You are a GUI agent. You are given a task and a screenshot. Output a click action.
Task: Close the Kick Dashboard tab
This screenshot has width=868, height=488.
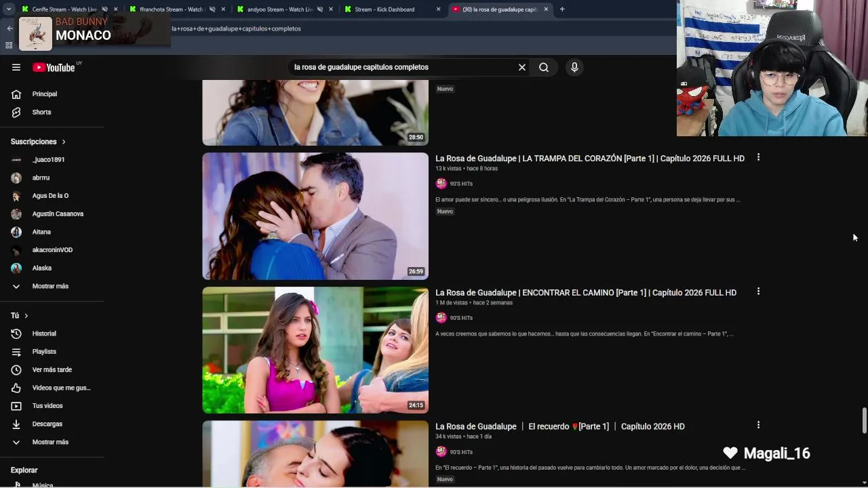click(438, 9)
